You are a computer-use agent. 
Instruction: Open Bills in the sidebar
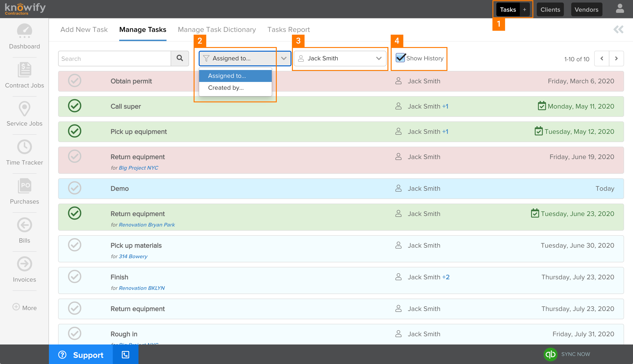tap(25, 230)
